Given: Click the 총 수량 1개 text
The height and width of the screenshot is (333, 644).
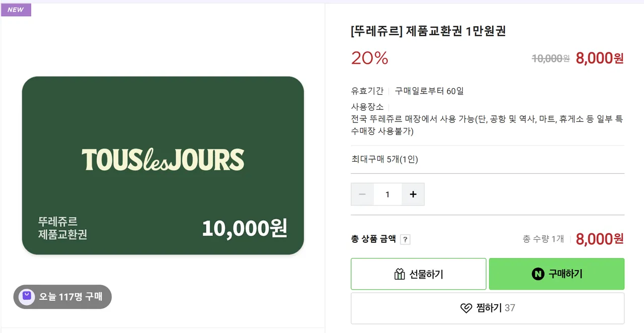Looking at the screenshot, I should [543, 239].
